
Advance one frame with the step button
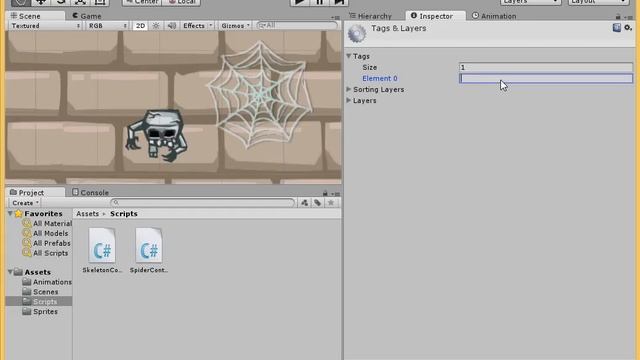pos(339,2)
